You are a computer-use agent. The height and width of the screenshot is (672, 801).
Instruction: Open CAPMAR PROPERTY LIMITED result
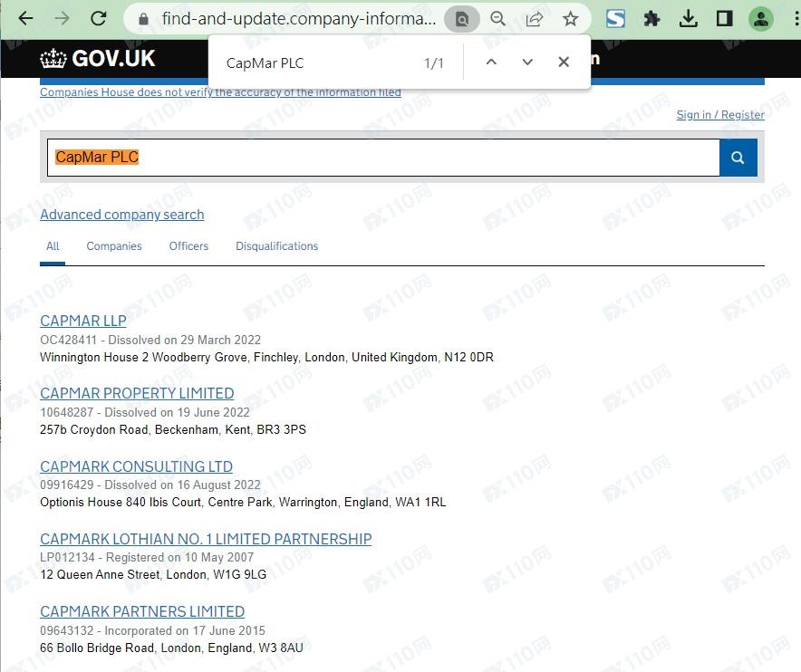(x=137, y=393)
